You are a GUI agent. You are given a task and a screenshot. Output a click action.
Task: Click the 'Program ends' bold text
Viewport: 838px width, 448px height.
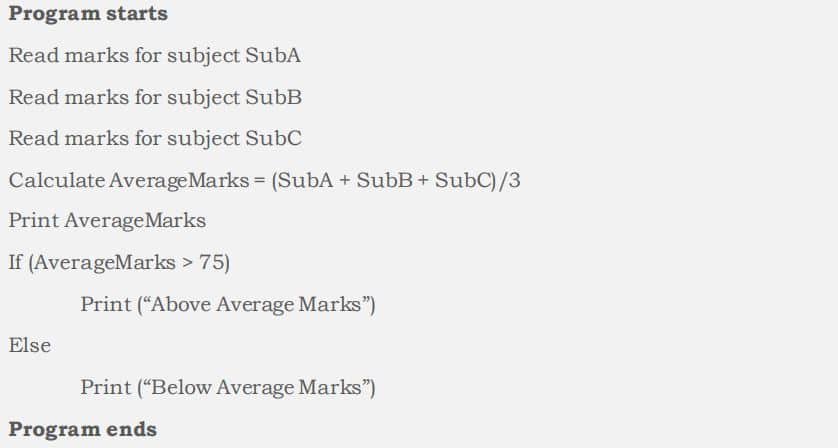[x=83, y=430]
